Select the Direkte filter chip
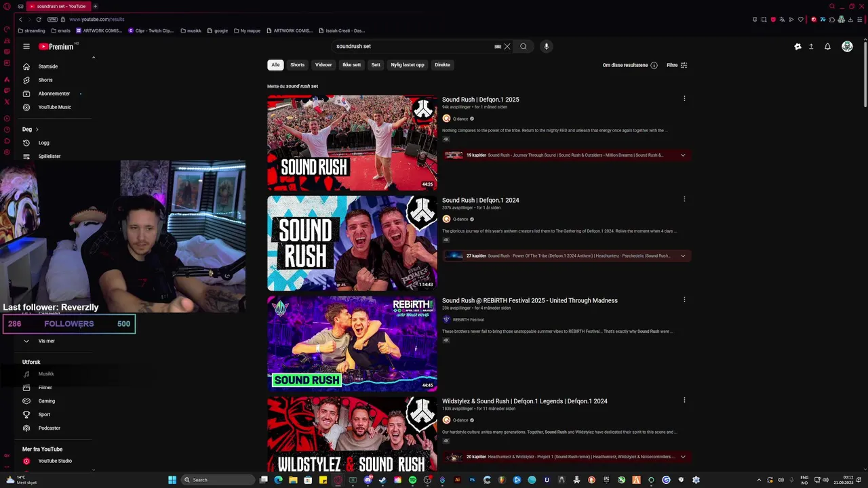This screenshot has width=868, height=488. click(443, 65)
